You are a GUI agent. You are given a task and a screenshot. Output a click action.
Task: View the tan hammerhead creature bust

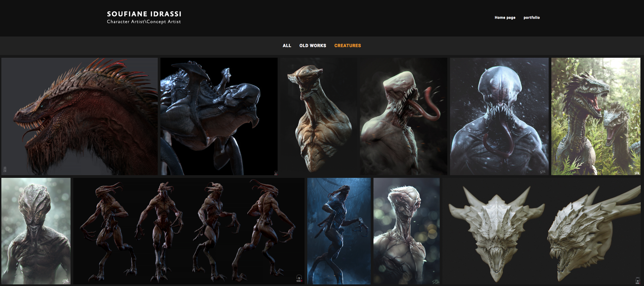click(x=319, y=116)
